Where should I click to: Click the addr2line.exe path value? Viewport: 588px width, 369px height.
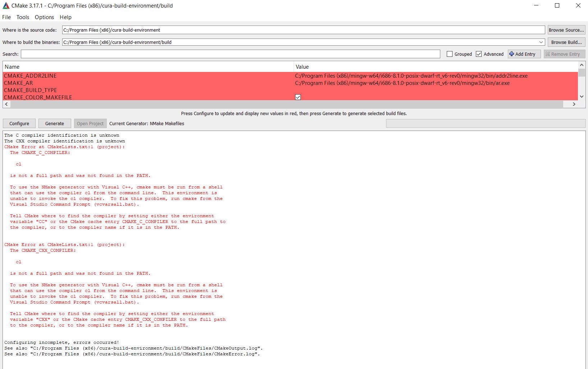click(x=411, y=76)
